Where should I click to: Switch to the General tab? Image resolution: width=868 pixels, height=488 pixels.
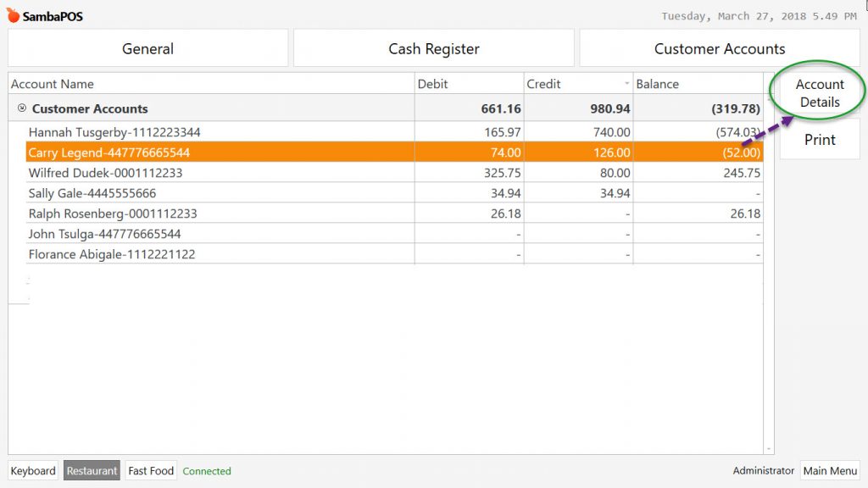click(147, 48)
